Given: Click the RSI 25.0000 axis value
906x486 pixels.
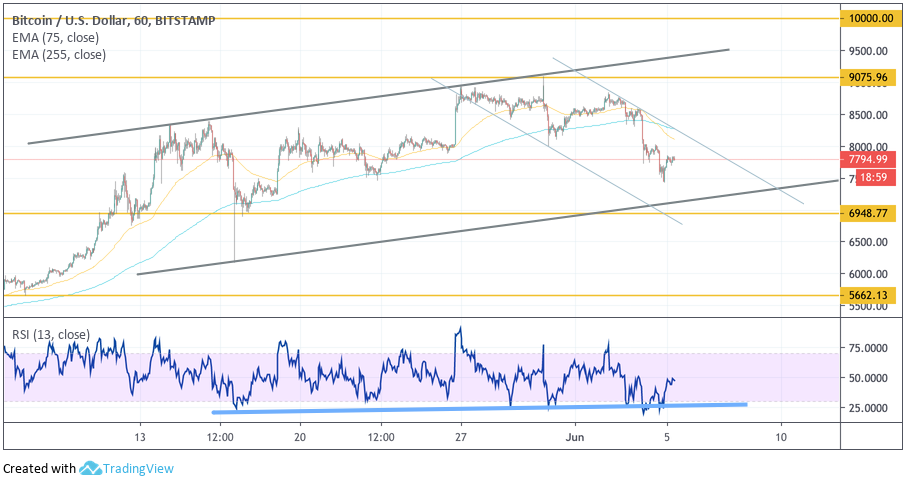Looking at the screenshot, I should [x=868, y=408].
